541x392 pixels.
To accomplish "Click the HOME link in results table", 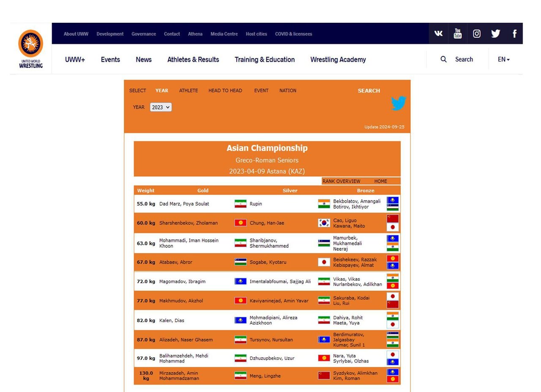I will (x=380, y=181).
